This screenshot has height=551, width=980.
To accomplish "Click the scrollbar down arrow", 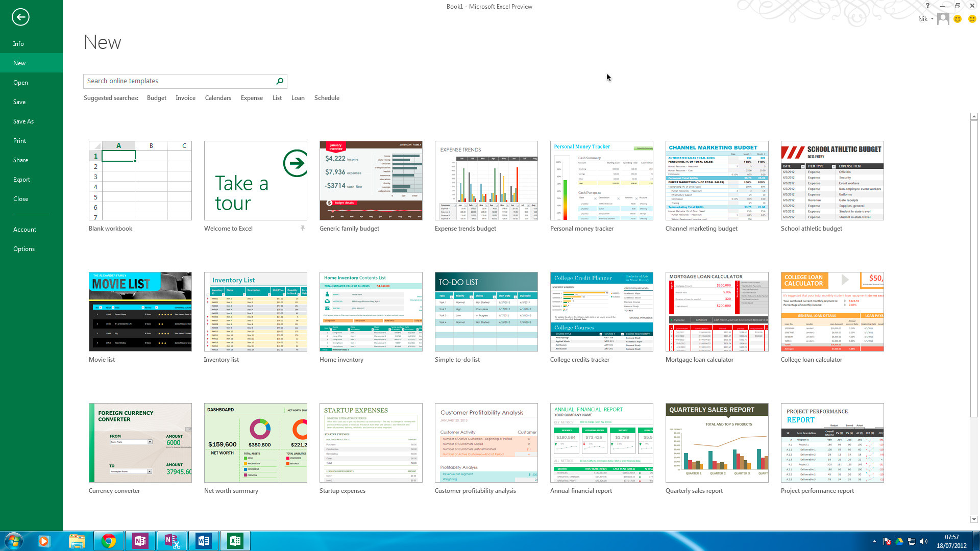I will point(974,519).
